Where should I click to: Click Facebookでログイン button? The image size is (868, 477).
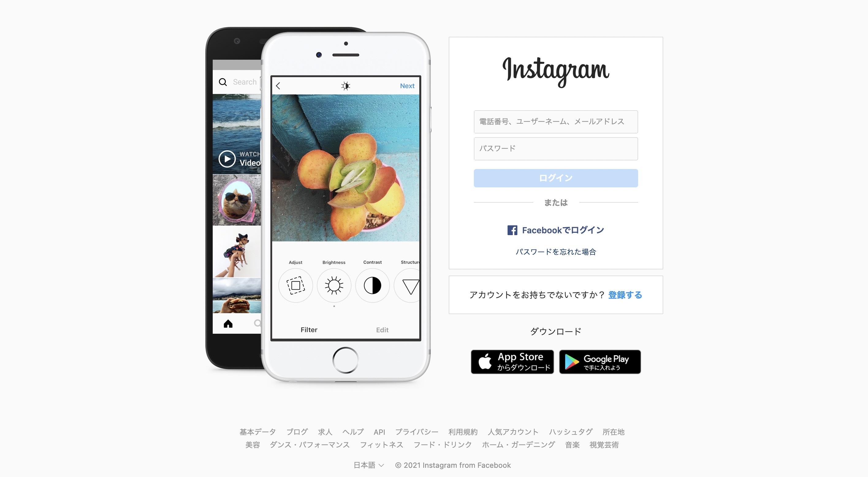coord(556,230)
